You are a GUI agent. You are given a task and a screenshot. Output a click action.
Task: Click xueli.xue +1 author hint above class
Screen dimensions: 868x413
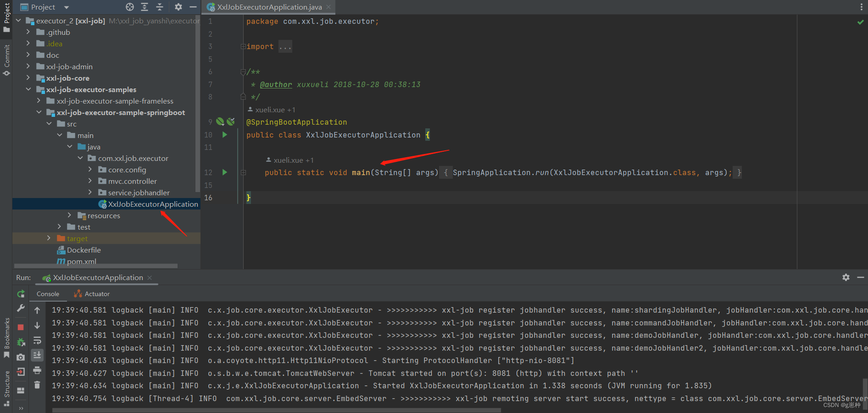point(271,110)
